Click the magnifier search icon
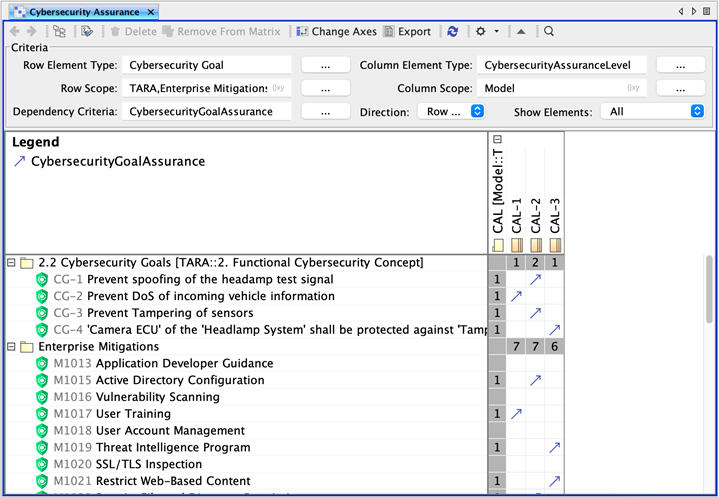Image resolution: width=719 pixels, height=497 pixels. coord(549,31)
